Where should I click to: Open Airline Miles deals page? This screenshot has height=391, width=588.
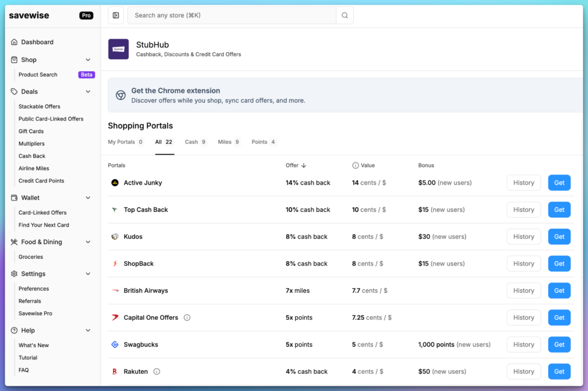[x=34, y=168]
